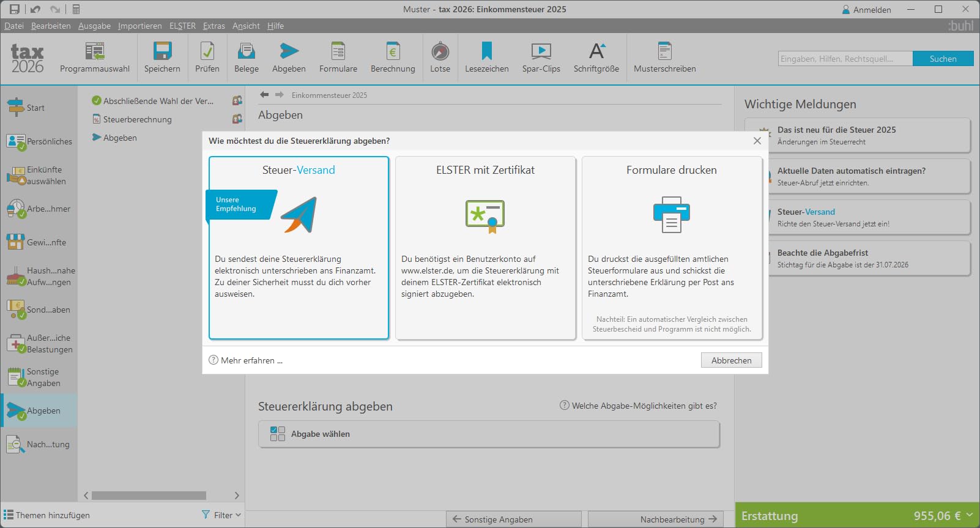Open the Lotse guide icon

click(440, 51)
